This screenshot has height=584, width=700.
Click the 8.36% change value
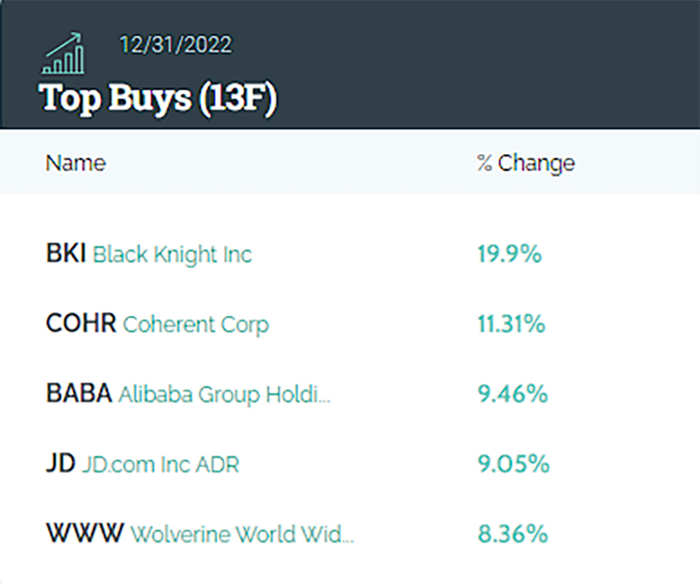click(x=512, y=535)
